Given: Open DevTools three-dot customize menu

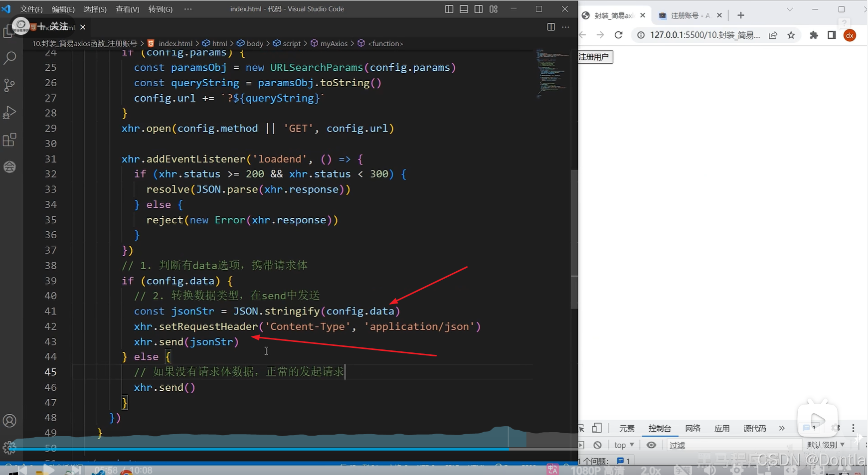Looking at the screenshot, I should 853,428.
